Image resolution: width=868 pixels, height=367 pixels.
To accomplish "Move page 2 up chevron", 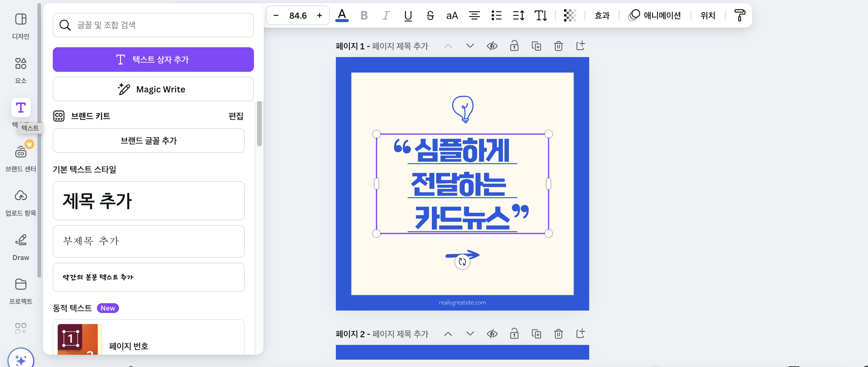I will [x=448, y=334].
